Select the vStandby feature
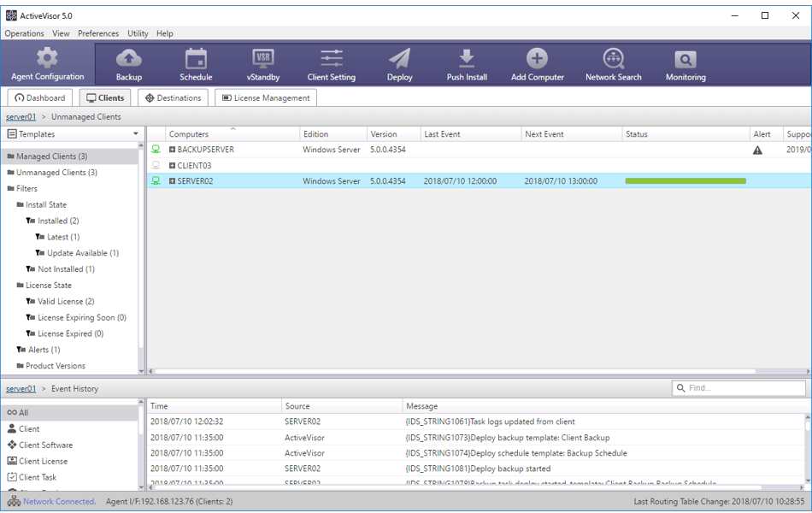 click(x=263, y=62)
